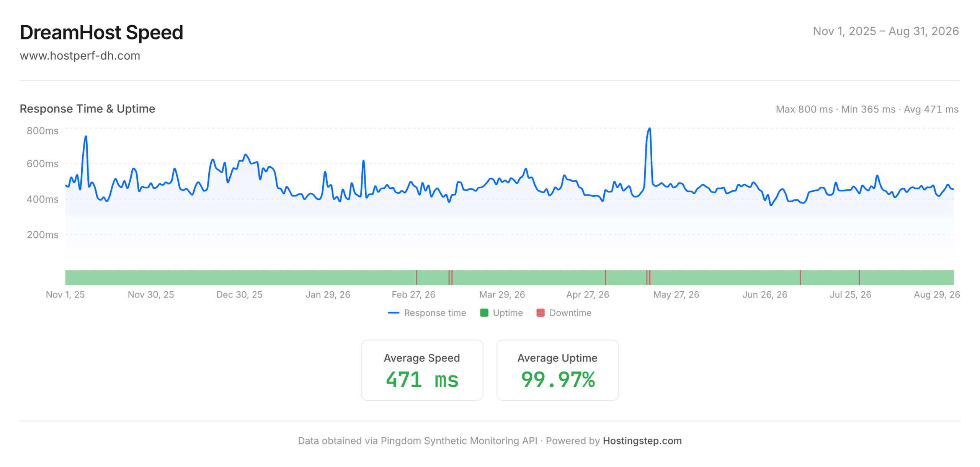The image size is (980, 467).
Task: Click the Average Speed card
Action: click(x=422, y=370)
